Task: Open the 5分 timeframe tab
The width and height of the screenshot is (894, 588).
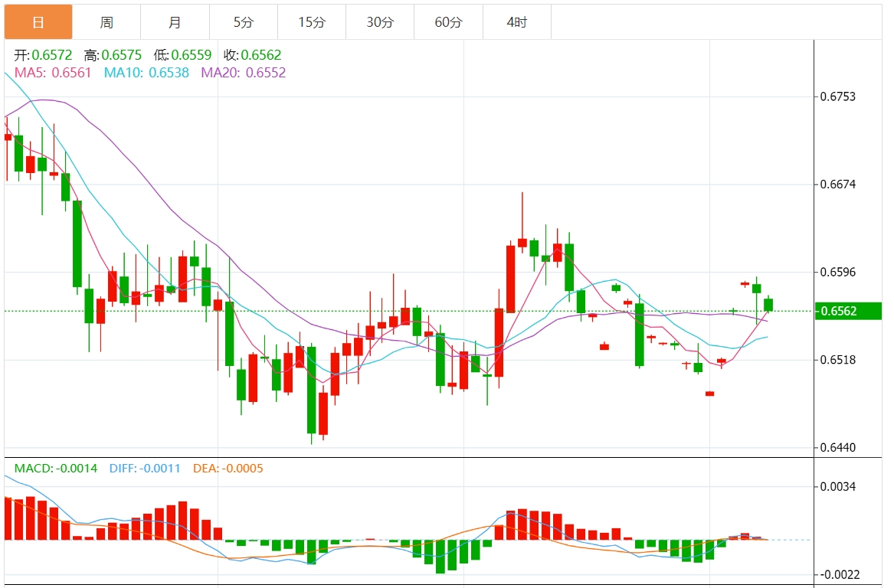Action: click(x=244, y=22)
